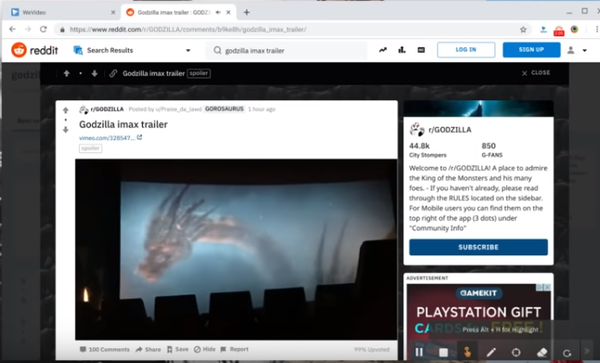The image size is (600, 363).
Task: View the site security lock icon
Action: [x=62, y=29]
